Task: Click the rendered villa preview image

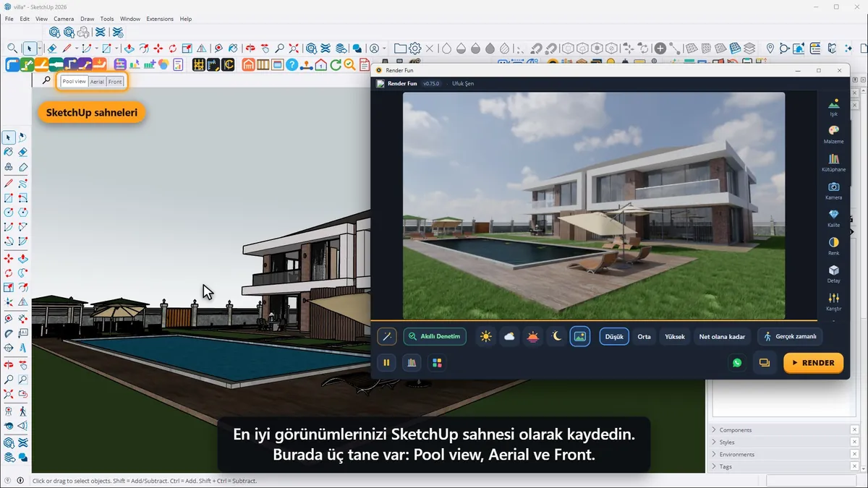Action: [593, 205]
